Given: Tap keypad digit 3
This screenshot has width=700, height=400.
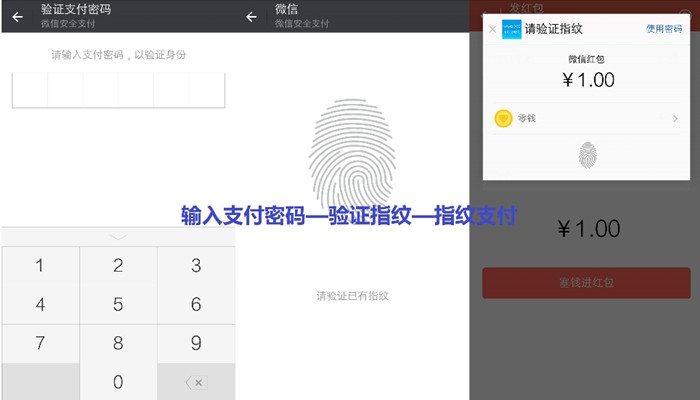Looking at the screenshot, I should click(x=196, y=266).
